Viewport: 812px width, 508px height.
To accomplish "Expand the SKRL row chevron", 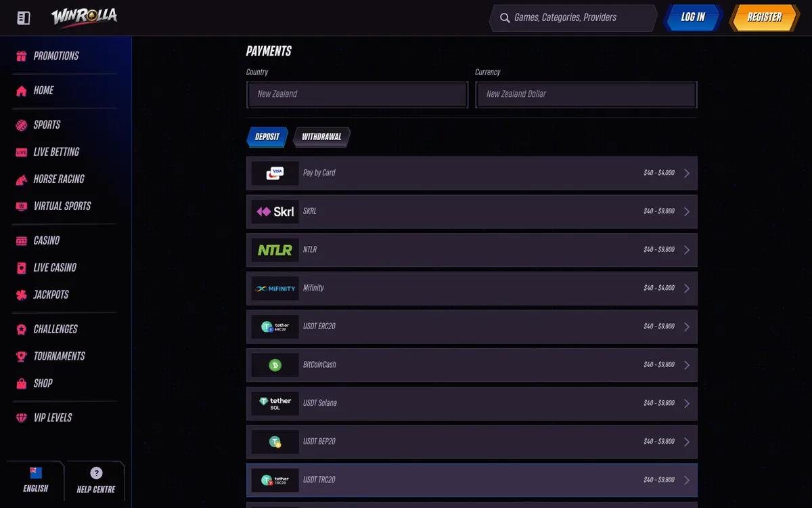I will coord(687,212).
